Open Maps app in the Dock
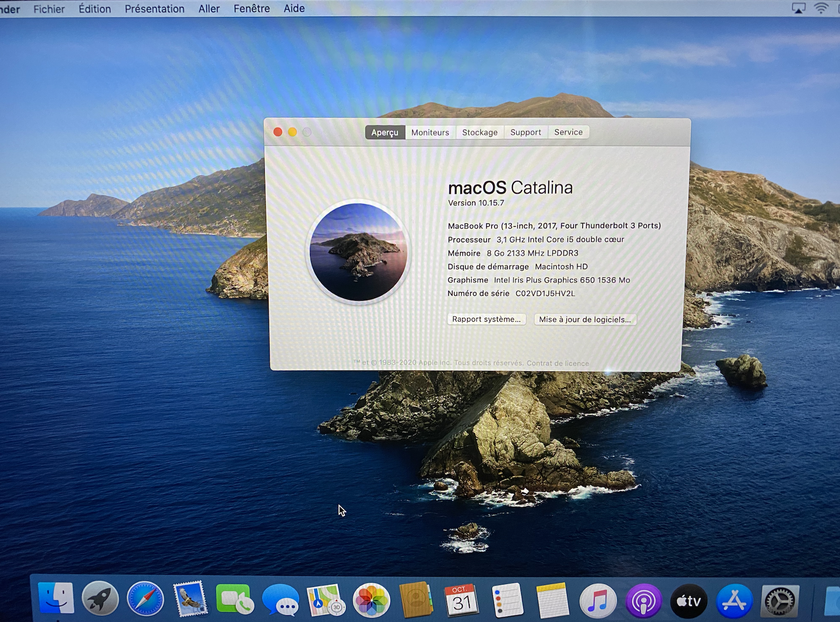This screenshot has height=622, width=840. pos(326,599)
